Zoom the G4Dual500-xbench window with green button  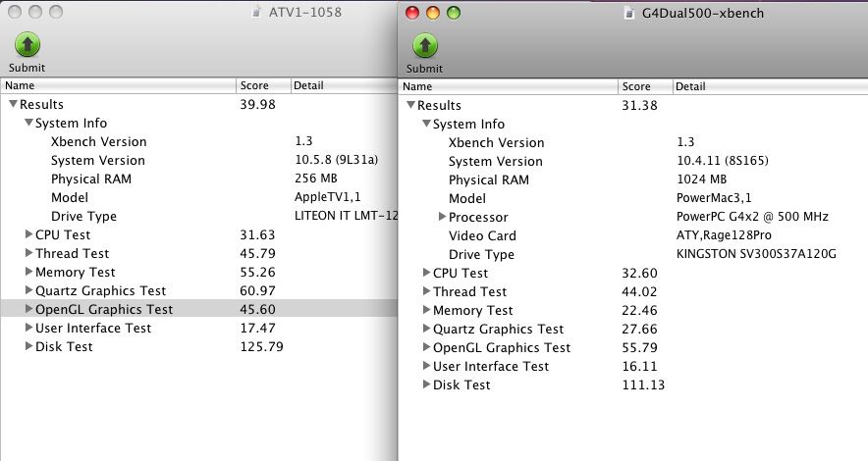click(x=454, y=13)
